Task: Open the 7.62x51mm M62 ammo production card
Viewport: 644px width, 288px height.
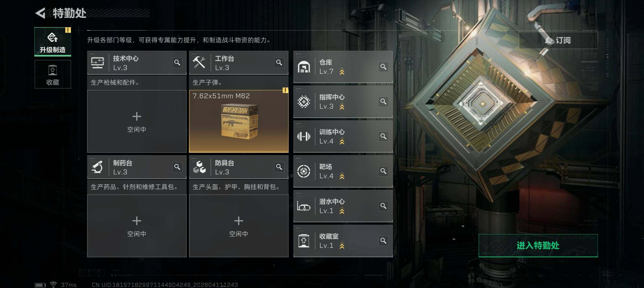Action: pos(239,121)
